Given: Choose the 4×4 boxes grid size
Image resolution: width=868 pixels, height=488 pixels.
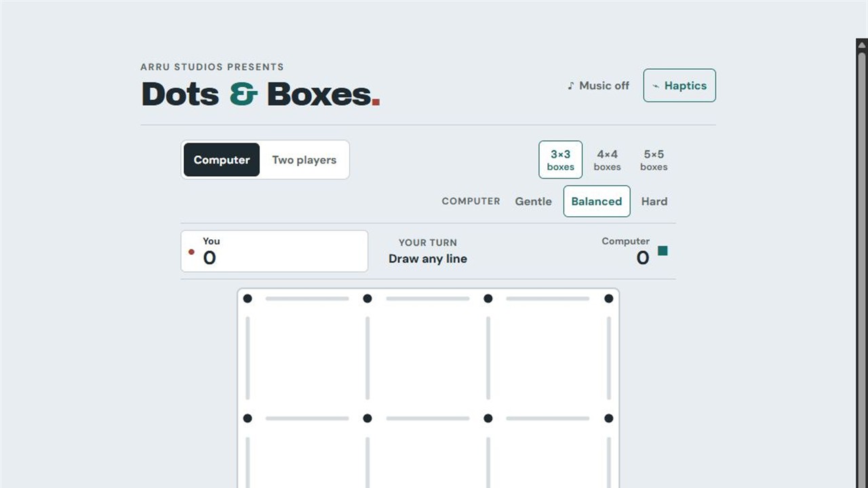Looking at the screenshot, I should click(x=607, y=160).
